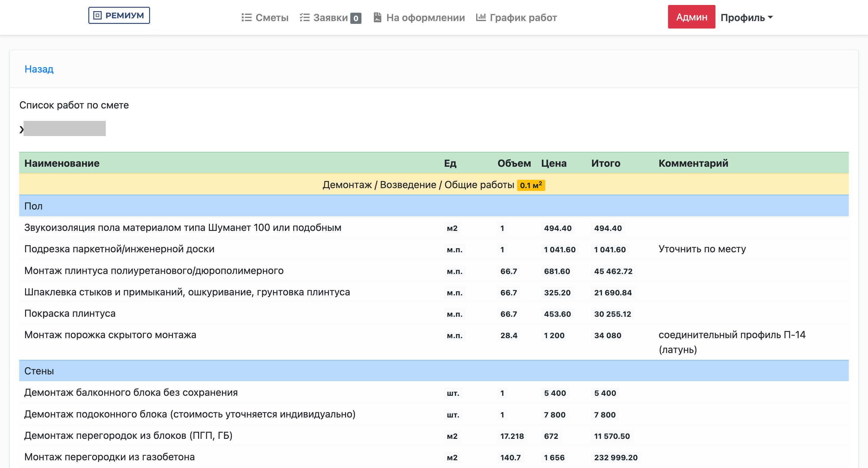Click comment соединительный профиль П-14 (латунь)
This screenshot has width=868, height=468.
(732, 342)
